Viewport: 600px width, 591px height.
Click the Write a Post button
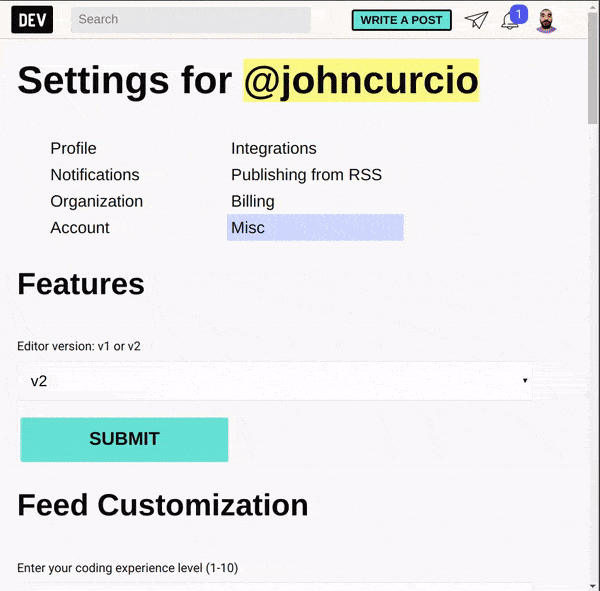click(401, 20)
